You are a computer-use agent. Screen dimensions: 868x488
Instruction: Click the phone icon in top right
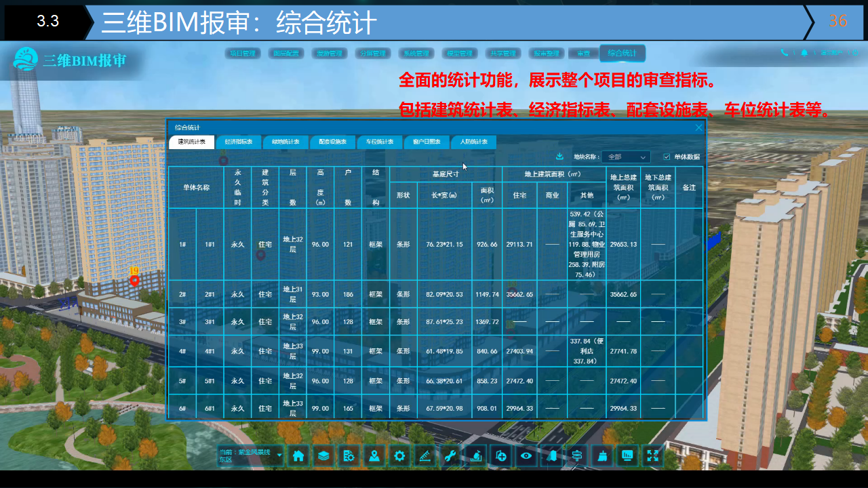785,52
